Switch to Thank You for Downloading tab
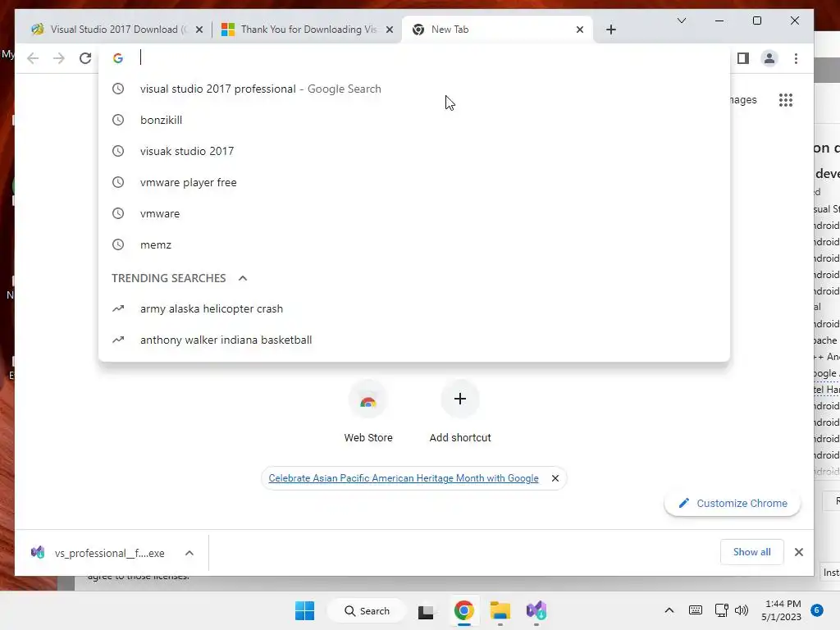Image resolution: width=840 pixels, height=630 pixels. coord(307,30)
